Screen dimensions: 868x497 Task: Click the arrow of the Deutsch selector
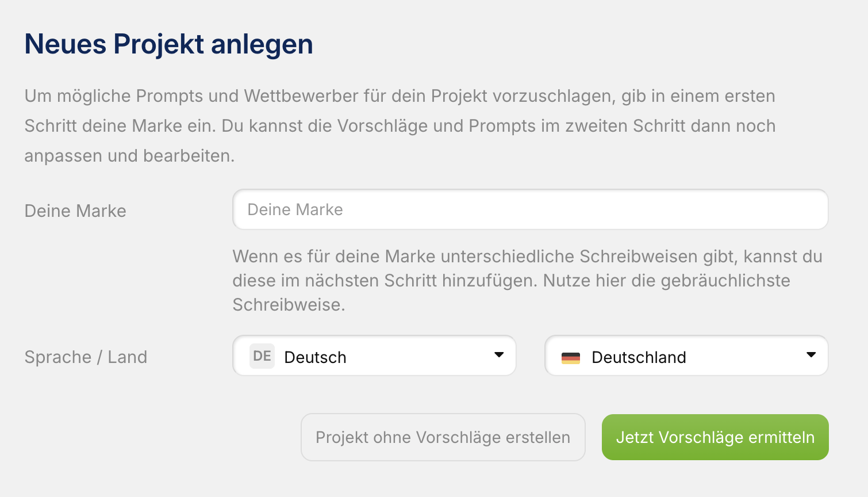click(499, 355)
